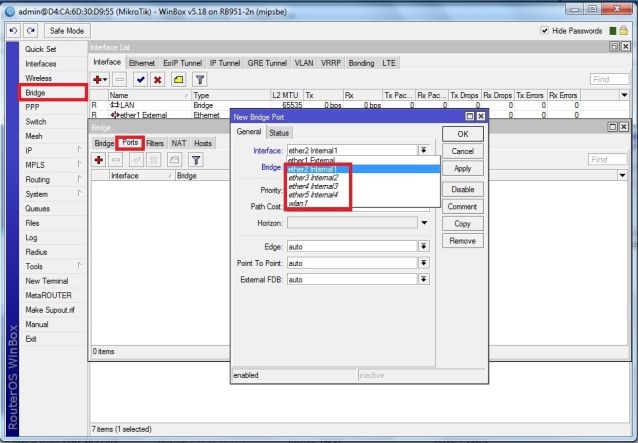Toggle the Hide Passwords checkbox
The image size is (638, 443).
[x=544, y=31]
